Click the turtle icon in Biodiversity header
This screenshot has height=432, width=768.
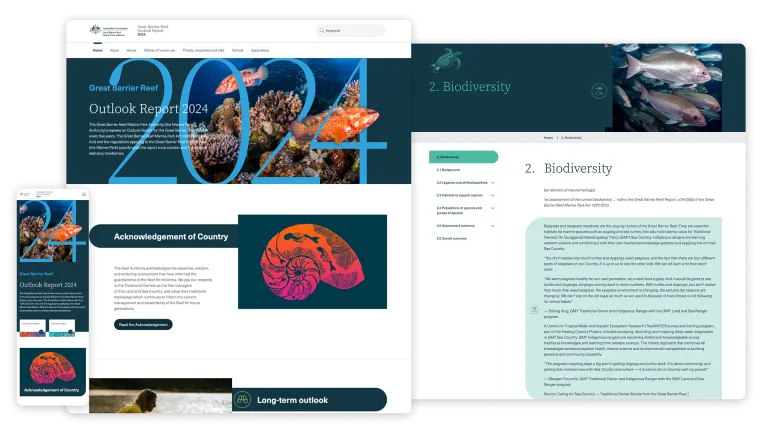[x=445, y=60]
